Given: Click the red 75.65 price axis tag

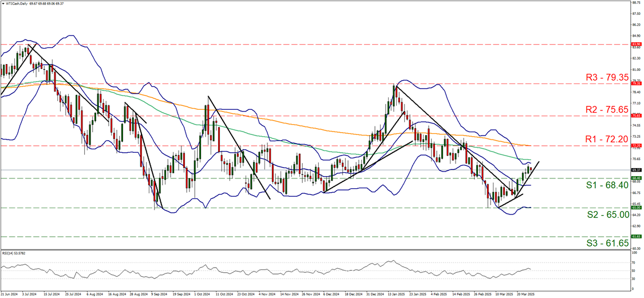Looking at the screenshot, I should [x=635, y=116].
